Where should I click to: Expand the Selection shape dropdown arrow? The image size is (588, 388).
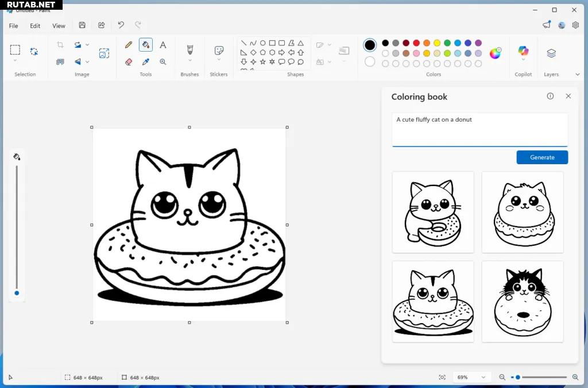[16, 60]
